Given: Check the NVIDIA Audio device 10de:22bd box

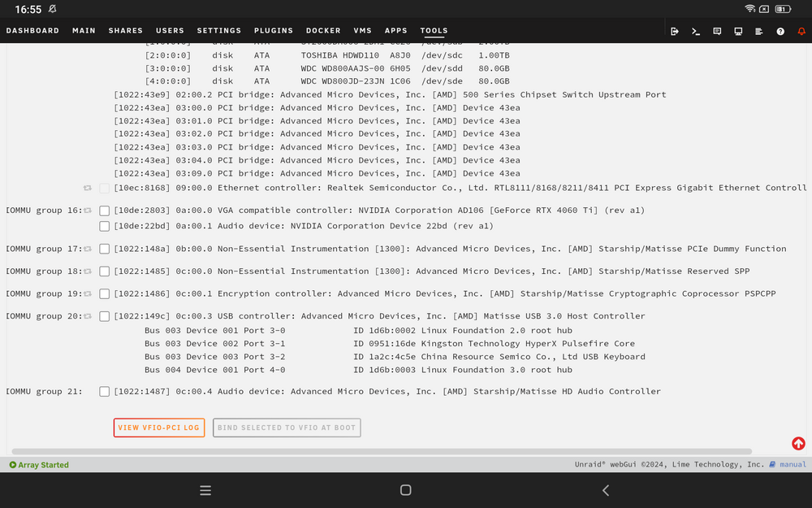Looking at the screenshot, I should click(x=104, y=226).
